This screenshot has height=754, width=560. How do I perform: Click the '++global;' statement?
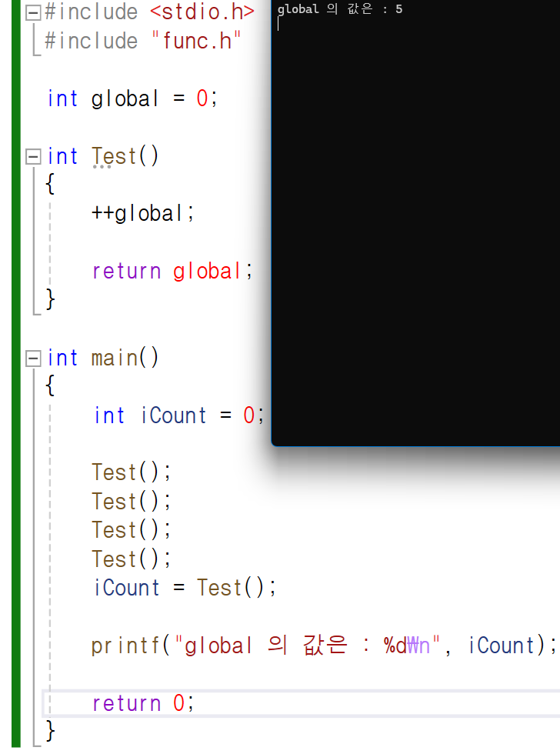coord(142,213)
